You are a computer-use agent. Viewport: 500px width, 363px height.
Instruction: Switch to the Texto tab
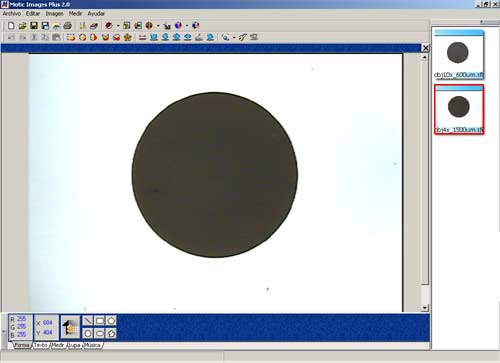click(x=41, y=345)
